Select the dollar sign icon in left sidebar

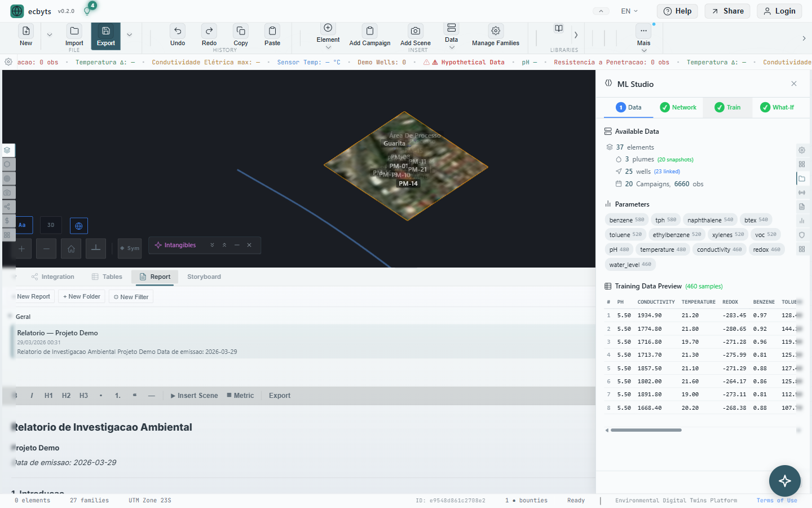(7, 221)
